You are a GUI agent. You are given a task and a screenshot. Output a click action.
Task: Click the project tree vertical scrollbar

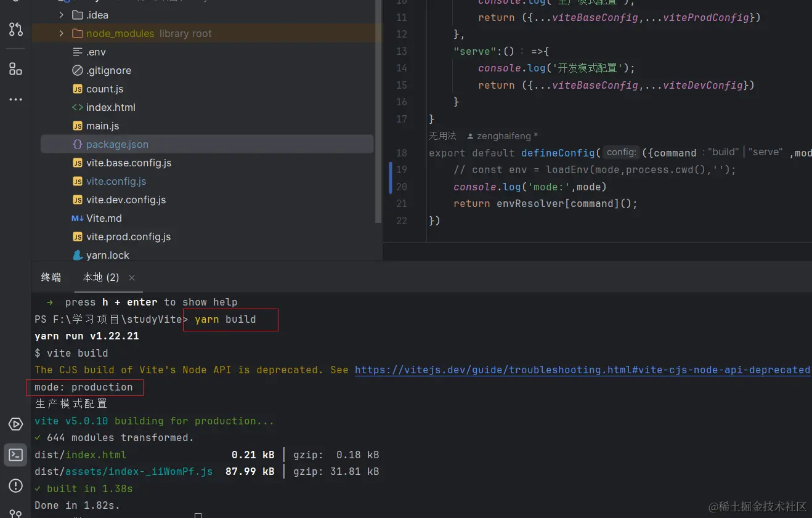tap(378, 111)
